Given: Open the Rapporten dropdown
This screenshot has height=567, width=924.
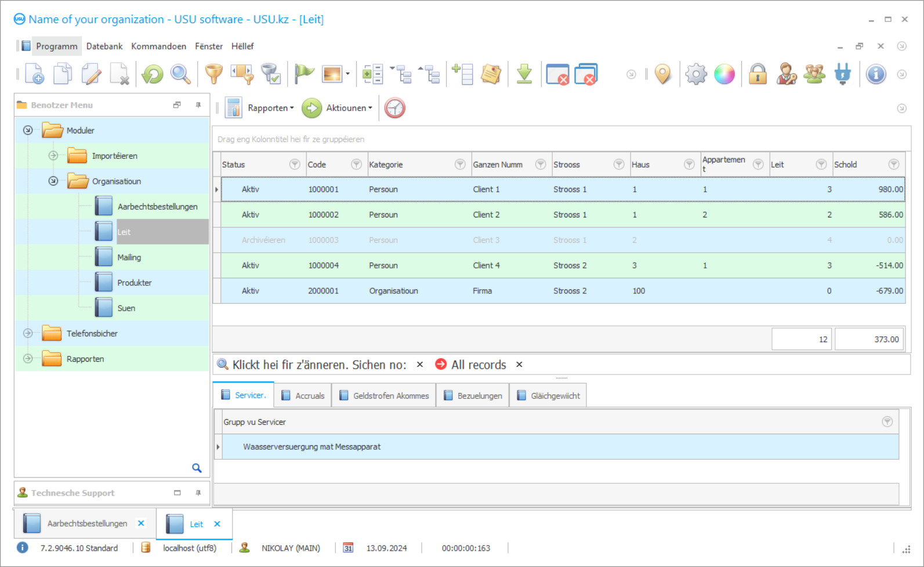Looking at the screenshot, I should click(x=270, y=108).
